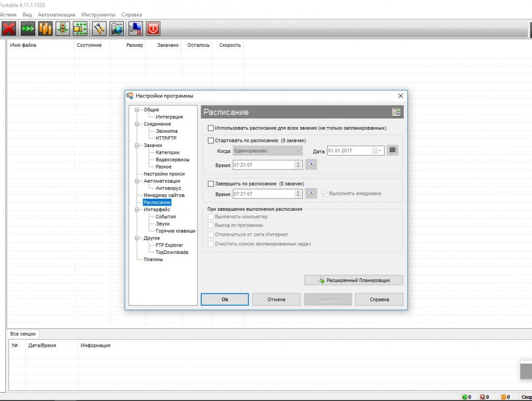Select Менеджер сайтов in the settings tree
532x401 pixels.
tap(164, 195)
